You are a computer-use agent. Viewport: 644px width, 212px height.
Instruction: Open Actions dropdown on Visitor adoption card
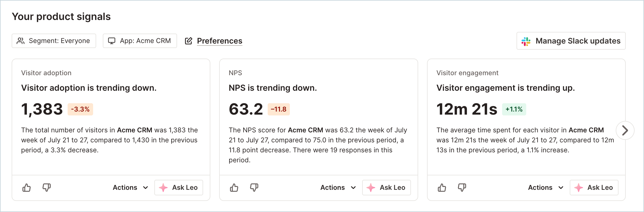(x=131, y=188)
